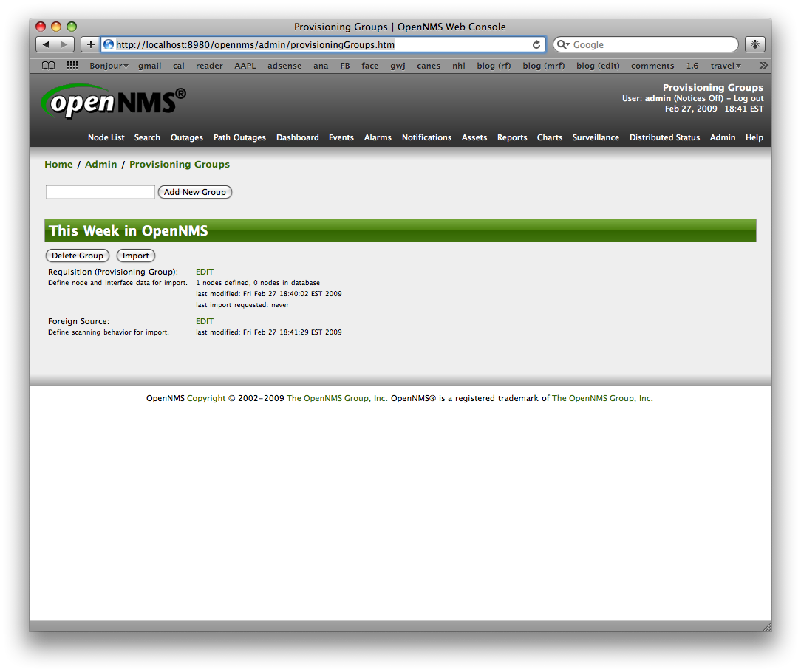The image size is (801, 672).
Task: Open Top Sites grid icon
Action: tap(72, 66)
